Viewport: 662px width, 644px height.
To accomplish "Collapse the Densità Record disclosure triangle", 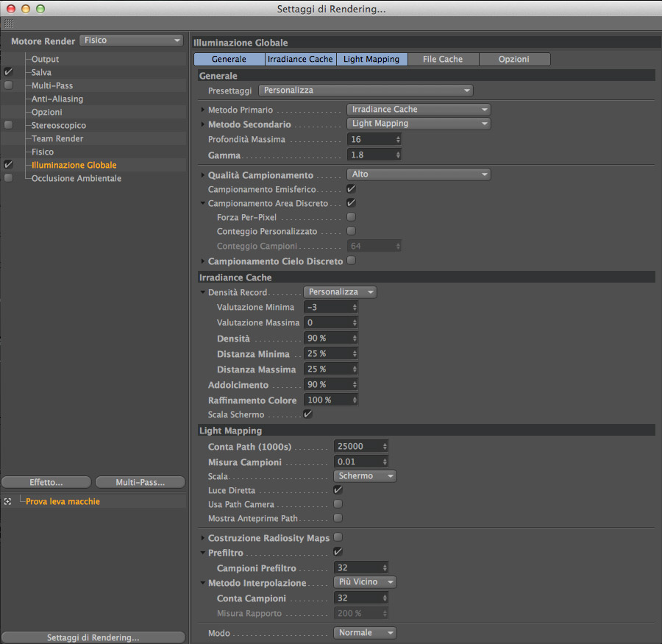I will pos(203,292).
